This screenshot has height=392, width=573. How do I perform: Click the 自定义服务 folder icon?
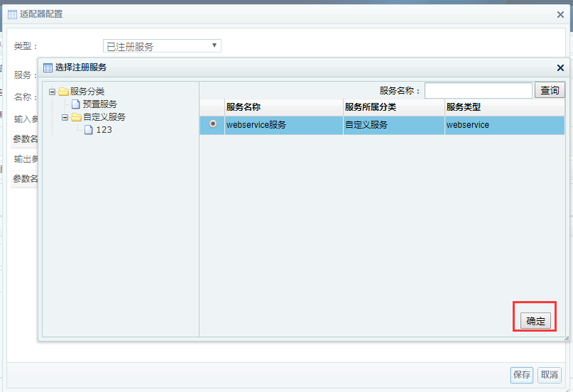tap(76, 117)
